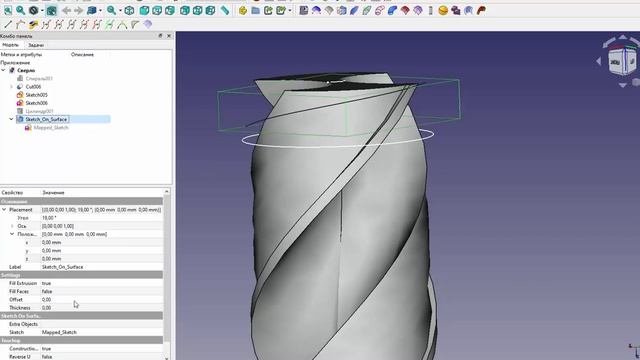640x360 pixels.
Task: Open the dropdown beside the blue box icon
Action: 100,11
